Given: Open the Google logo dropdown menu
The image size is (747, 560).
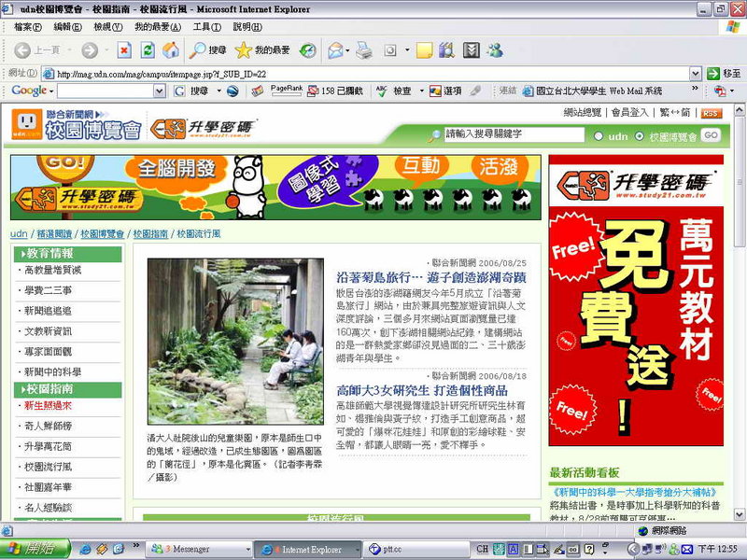Looking at the screenshot, I should pos(32,91).
